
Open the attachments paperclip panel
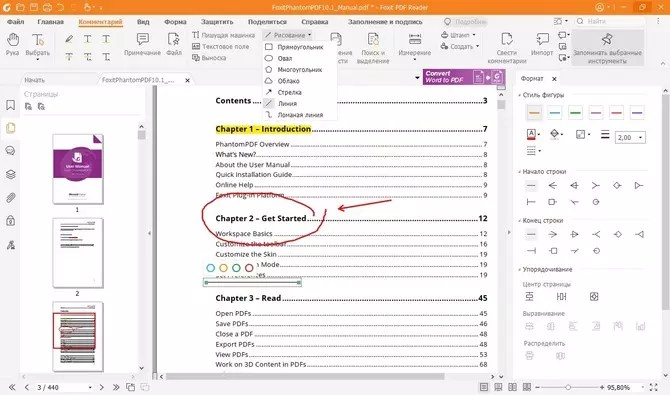(x=11, y=198)
